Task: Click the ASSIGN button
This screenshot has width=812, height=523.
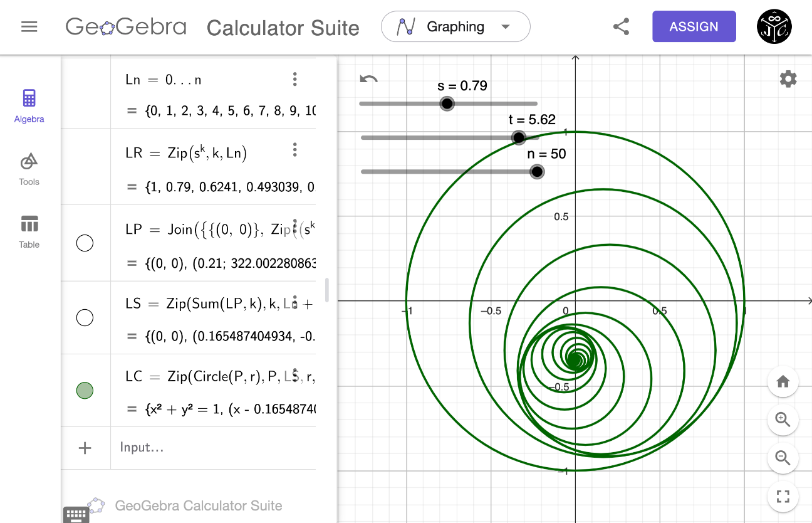Action: click(x=694, y=27)
